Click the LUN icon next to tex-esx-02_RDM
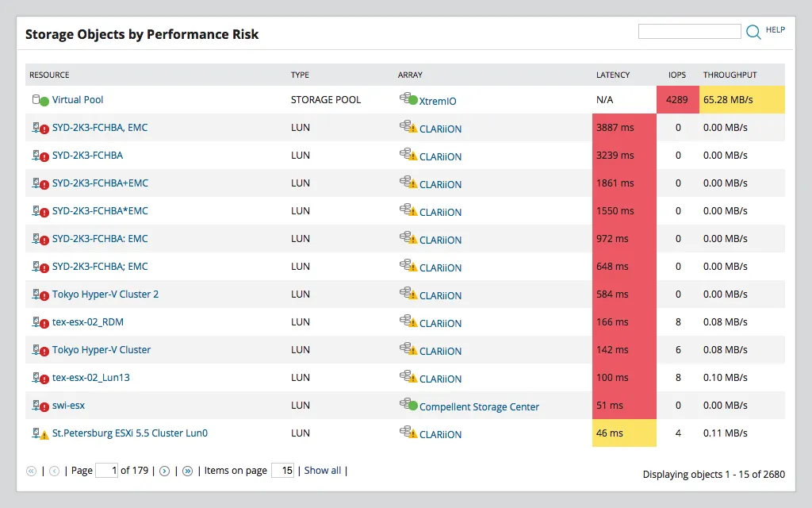The image size is (812, 508). click(x=36, y=321)
